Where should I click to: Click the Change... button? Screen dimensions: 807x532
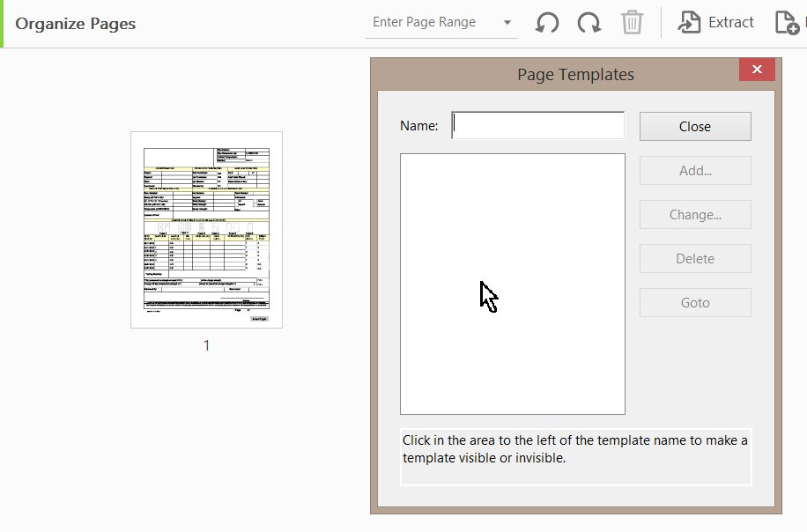coord(694,214)
